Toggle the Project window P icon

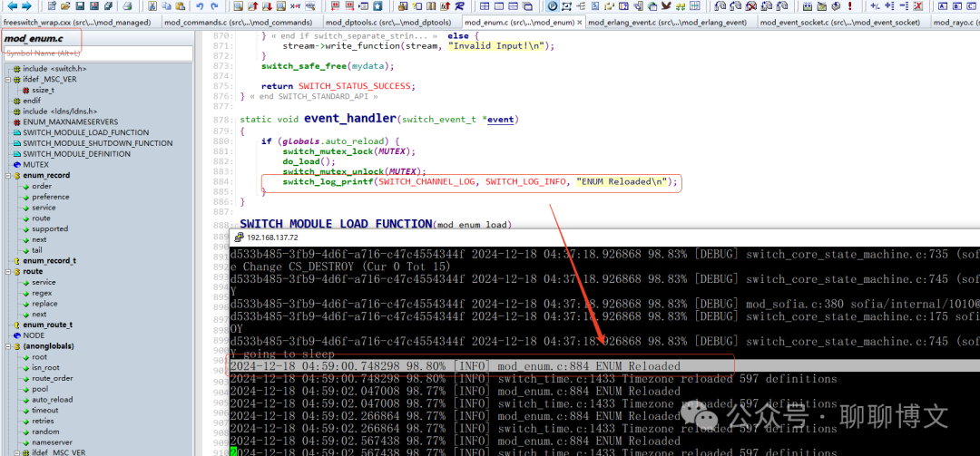(x=553, y=6)
